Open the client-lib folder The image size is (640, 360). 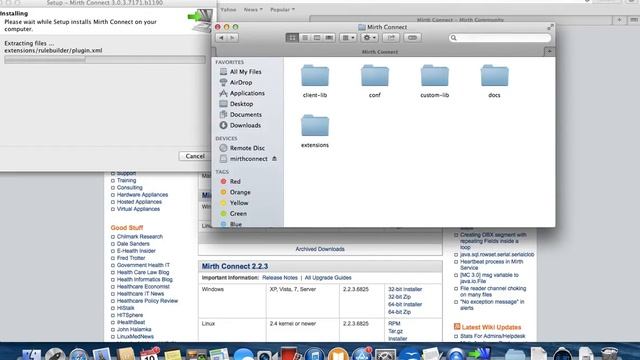[315, 81]
